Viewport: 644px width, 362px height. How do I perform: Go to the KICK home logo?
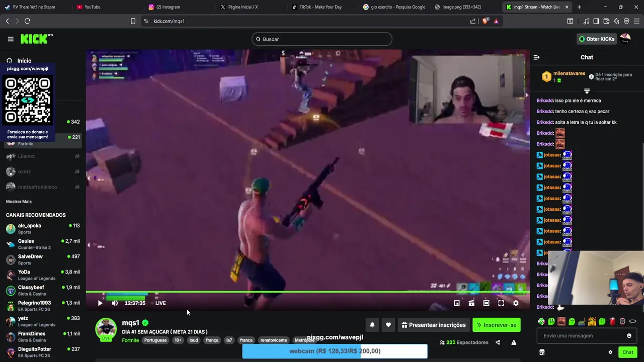36,39
